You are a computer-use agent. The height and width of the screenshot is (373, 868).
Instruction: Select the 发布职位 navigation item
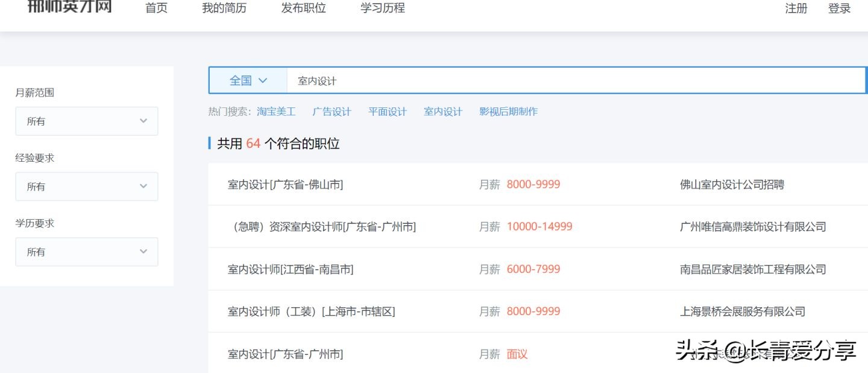[303, 8]
